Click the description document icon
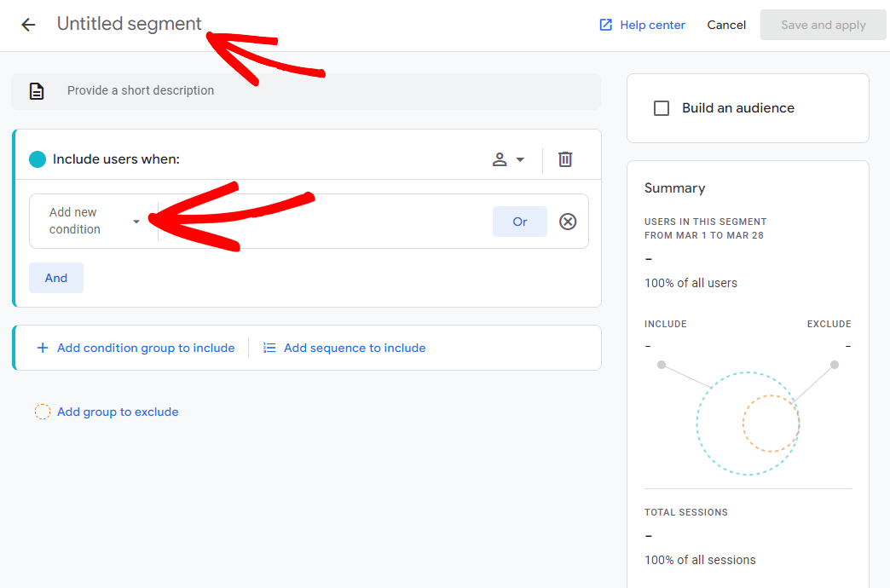890x588 pixels. point(35,90)
